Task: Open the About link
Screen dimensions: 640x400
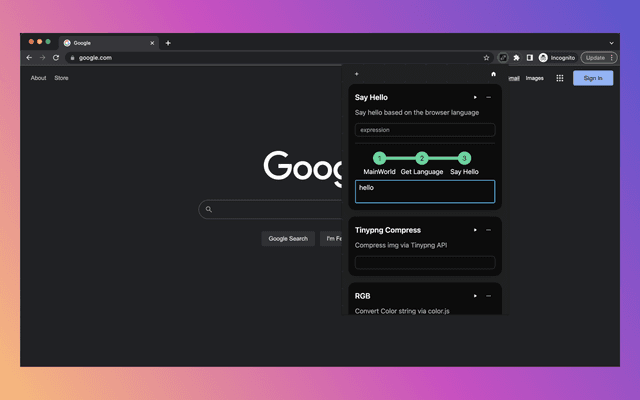Action: click(38, 78)
